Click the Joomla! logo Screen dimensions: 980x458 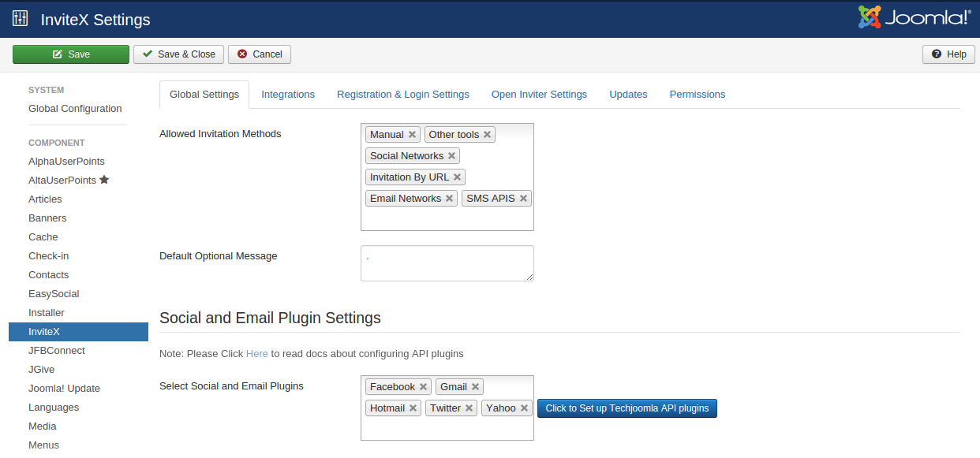(x=914, y=17)
